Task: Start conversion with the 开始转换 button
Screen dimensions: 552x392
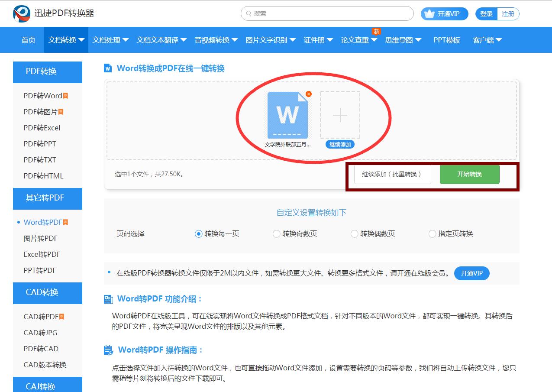Action: point(469,174)
